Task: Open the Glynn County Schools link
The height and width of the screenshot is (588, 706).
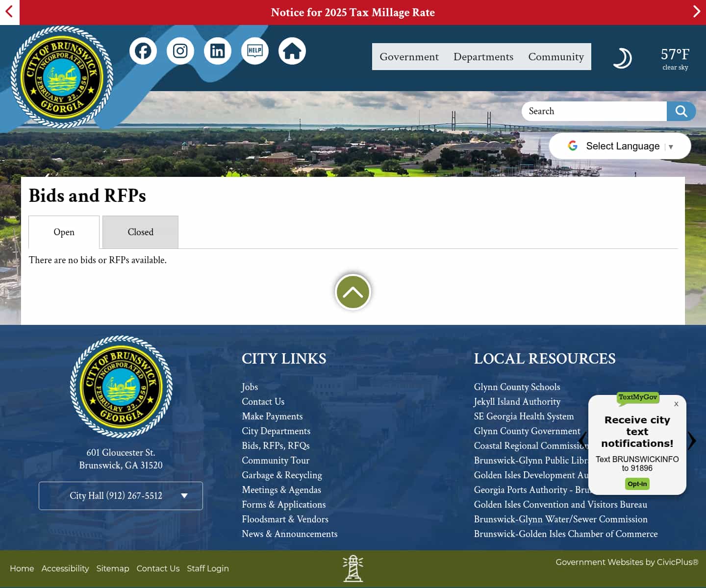Action: click(517, 387)
